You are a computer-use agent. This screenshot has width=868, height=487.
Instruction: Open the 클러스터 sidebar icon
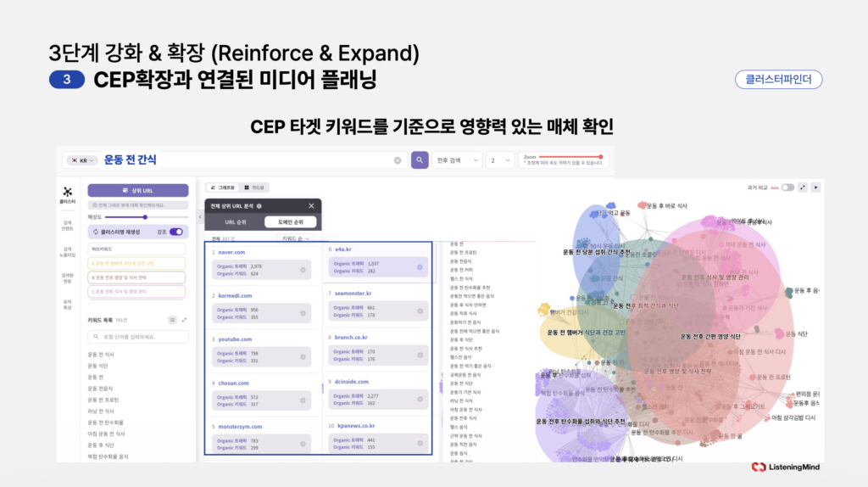click(67, 196)
